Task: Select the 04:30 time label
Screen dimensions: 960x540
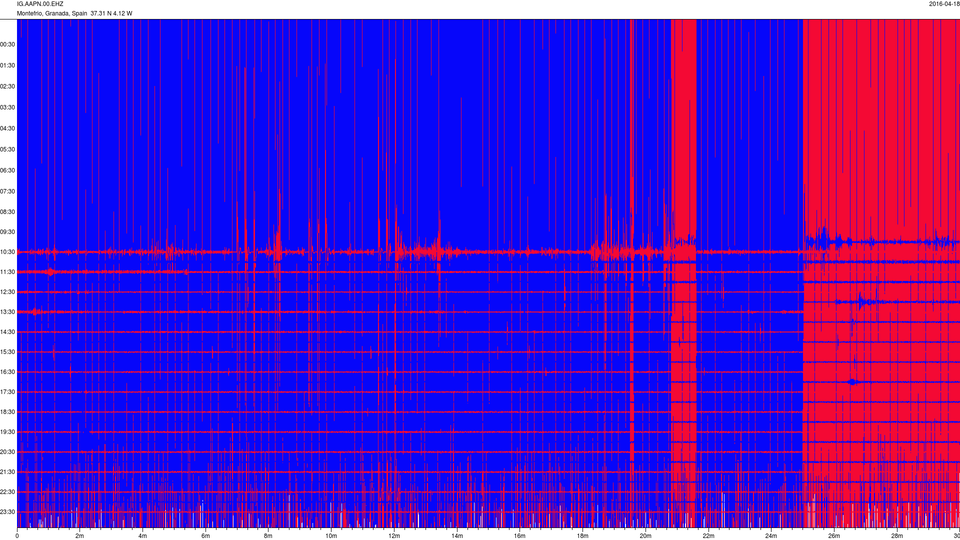Action: [7, 129]
